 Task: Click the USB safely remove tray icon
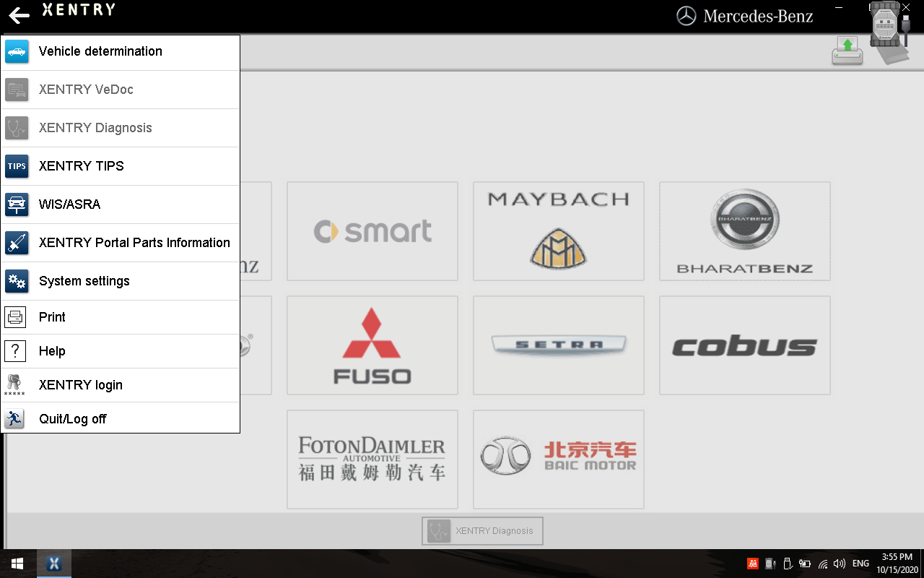(788, 564)
